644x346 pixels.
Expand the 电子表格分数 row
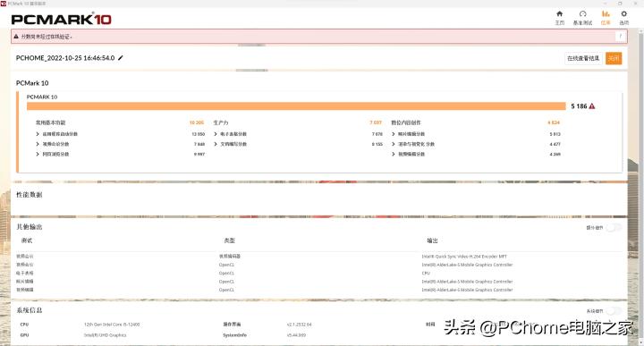click(x=216, y=134)
